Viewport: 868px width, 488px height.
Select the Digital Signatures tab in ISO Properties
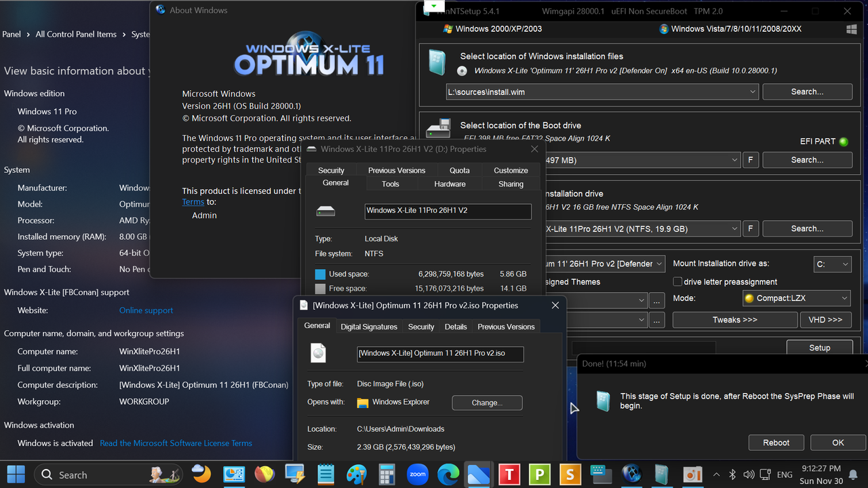pyautogui.click(x=369, y=326)
